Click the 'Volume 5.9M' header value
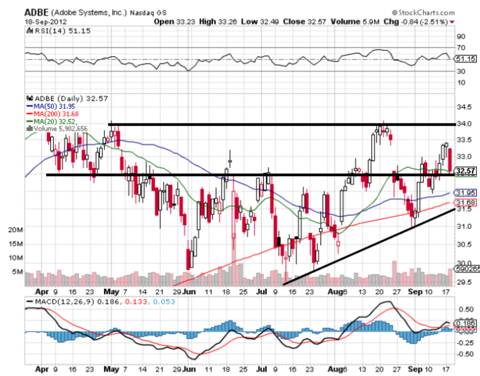Image resolution: width=480 pixels, height=376 pixels. pyautogui.click(x=355, y=22)
